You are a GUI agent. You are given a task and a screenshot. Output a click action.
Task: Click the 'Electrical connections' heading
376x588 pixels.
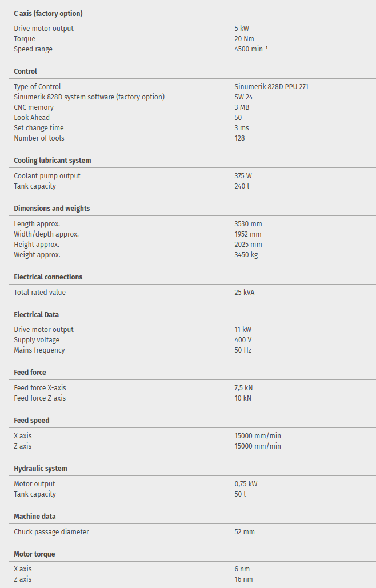click(48, 277)
